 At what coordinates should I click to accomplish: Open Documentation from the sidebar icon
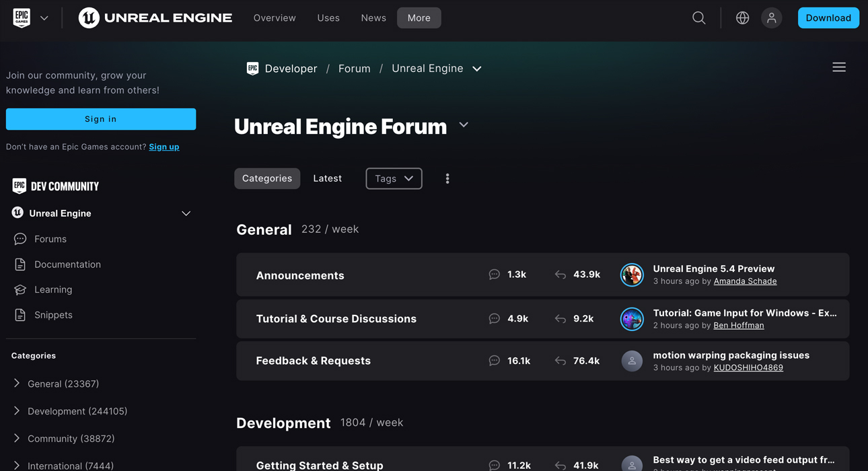point(20,264)
